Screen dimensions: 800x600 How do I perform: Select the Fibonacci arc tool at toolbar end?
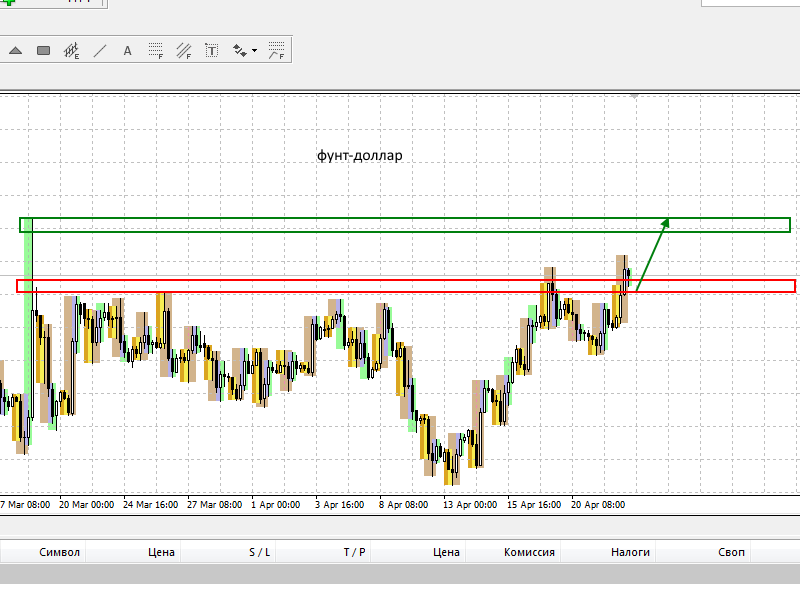(x=277, y=50)
